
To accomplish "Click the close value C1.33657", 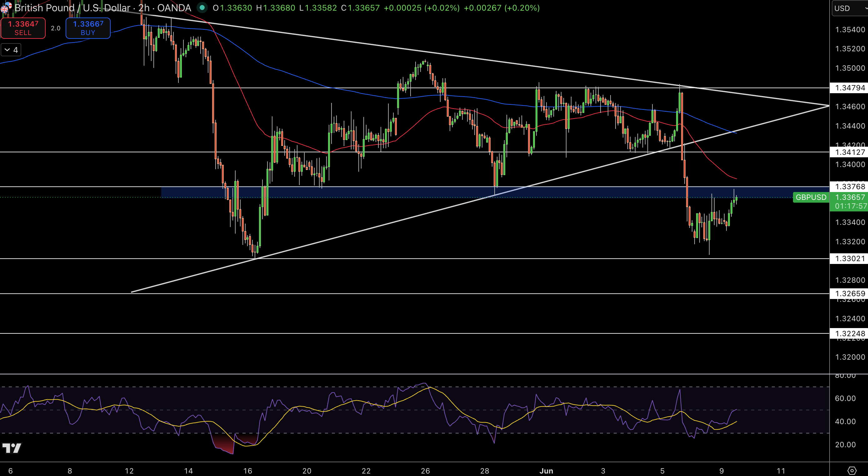I will [x=360, y=8].
